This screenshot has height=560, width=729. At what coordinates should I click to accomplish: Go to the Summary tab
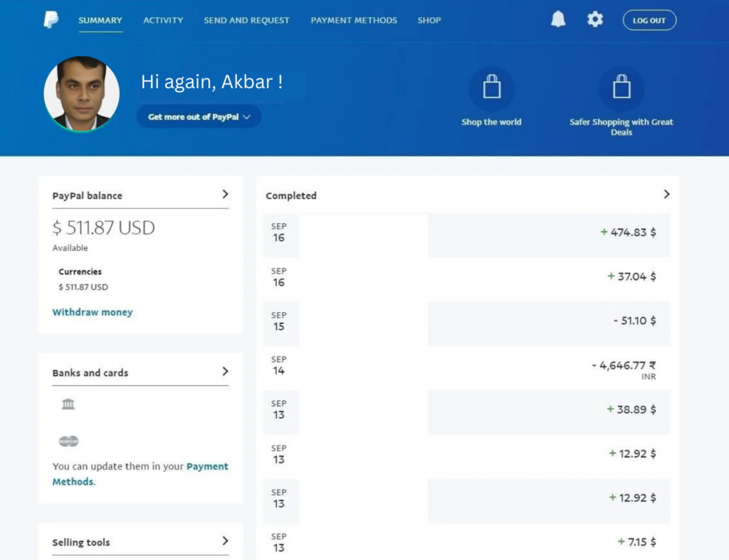[100, 21]
